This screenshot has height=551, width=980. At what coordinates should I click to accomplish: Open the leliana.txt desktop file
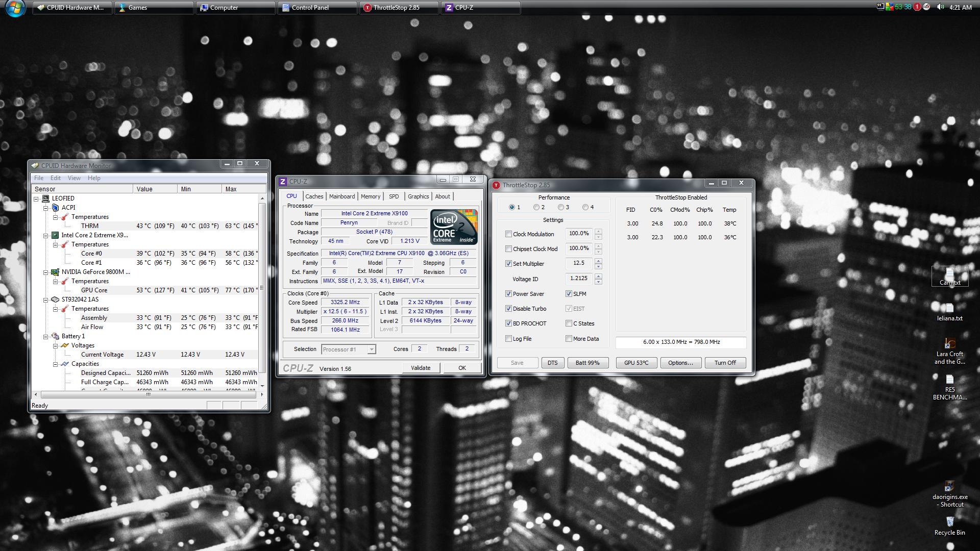pyautogui.click(x=949, y=312)
